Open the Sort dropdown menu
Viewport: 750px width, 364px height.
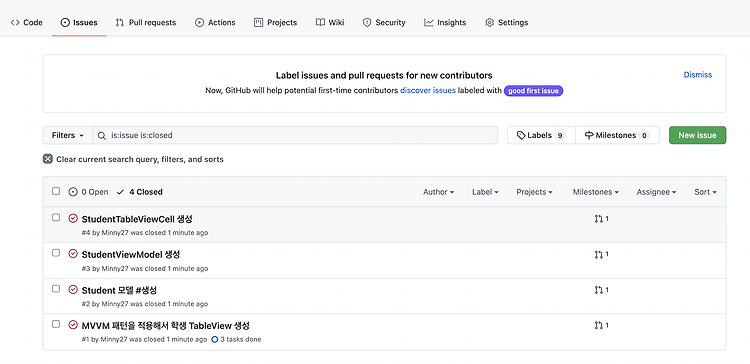pyautogui.click(x=706, y=192)
